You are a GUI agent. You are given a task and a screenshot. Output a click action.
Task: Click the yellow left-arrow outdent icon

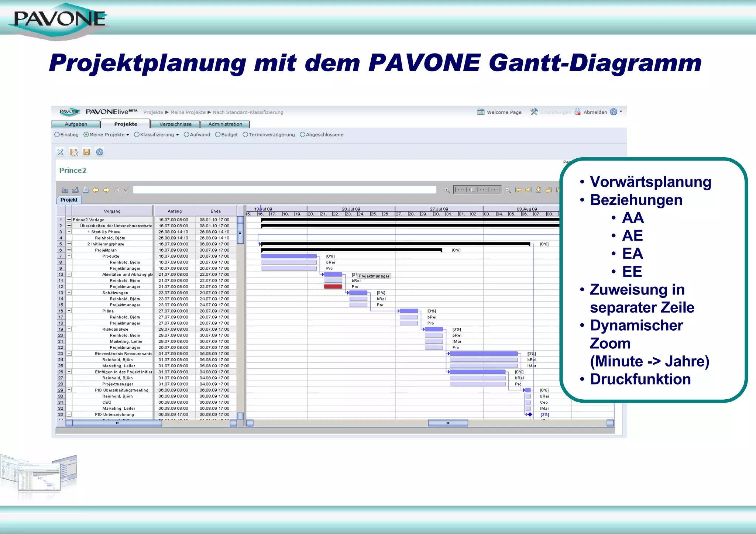click(x=96, y=190)
